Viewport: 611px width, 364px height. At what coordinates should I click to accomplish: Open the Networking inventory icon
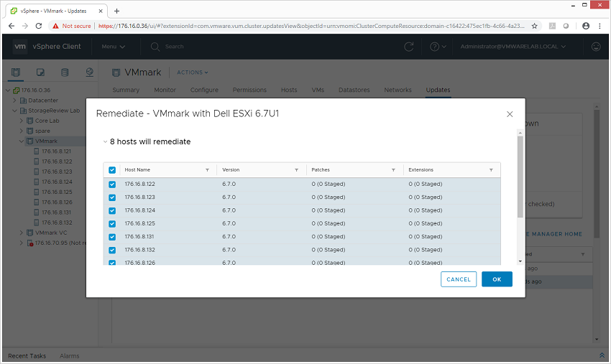tap(89, 72)
